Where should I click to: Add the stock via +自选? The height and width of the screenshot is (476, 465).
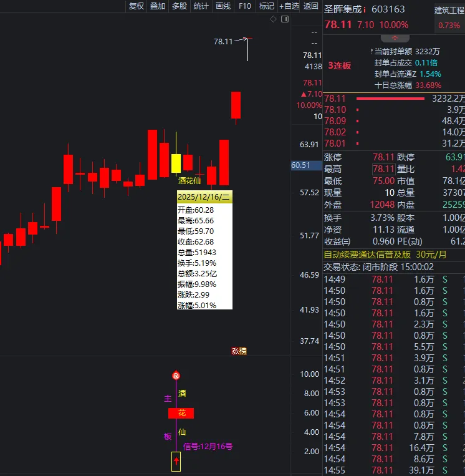coord(289,6)
